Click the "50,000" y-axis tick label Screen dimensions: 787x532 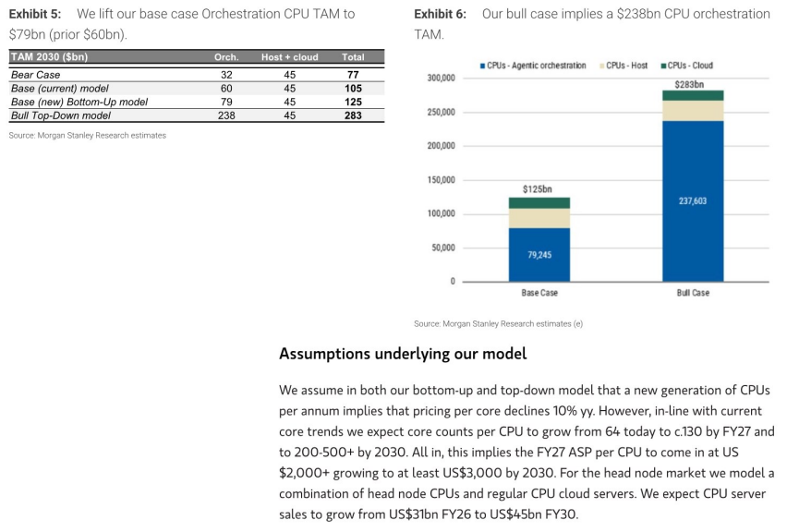coord(443,248)
